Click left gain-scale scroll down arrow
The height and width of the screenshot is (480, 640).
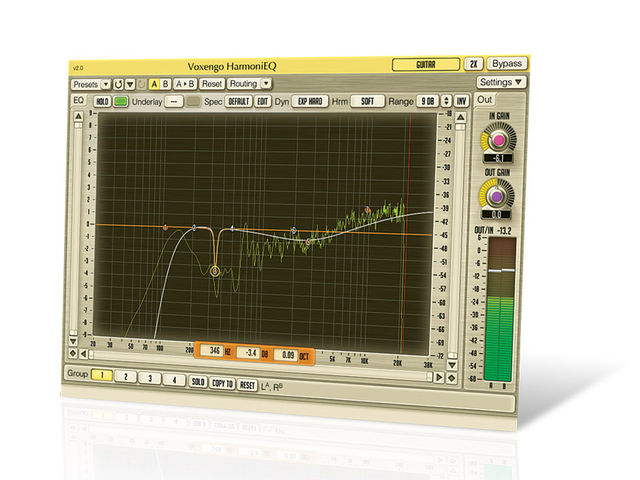pos(73,340)
